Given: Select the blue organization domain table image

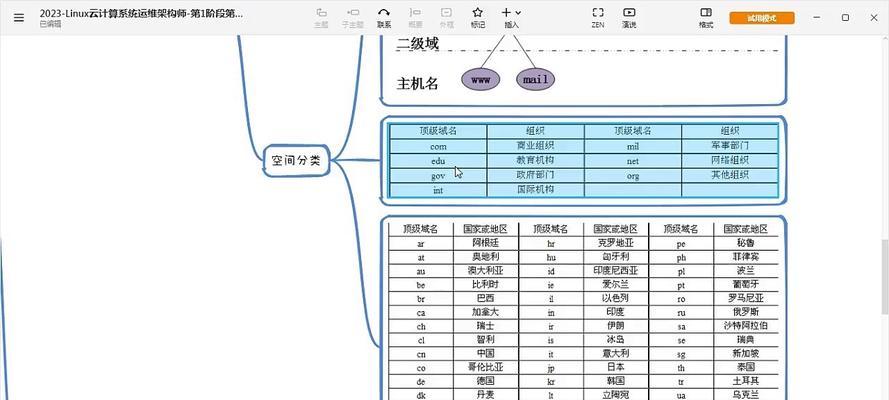Looking at the screenshot, I should pyautogui.click(x=583, y=160).
